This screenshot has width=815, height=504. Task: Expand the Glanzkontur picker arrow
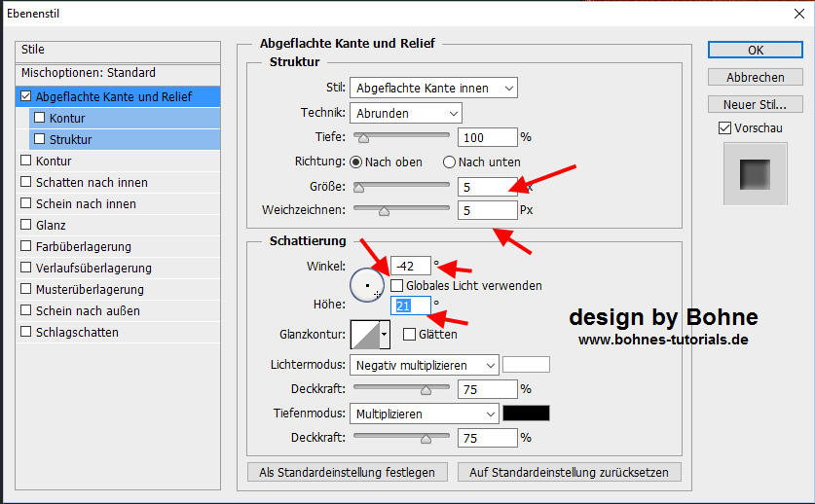[385, 335]
